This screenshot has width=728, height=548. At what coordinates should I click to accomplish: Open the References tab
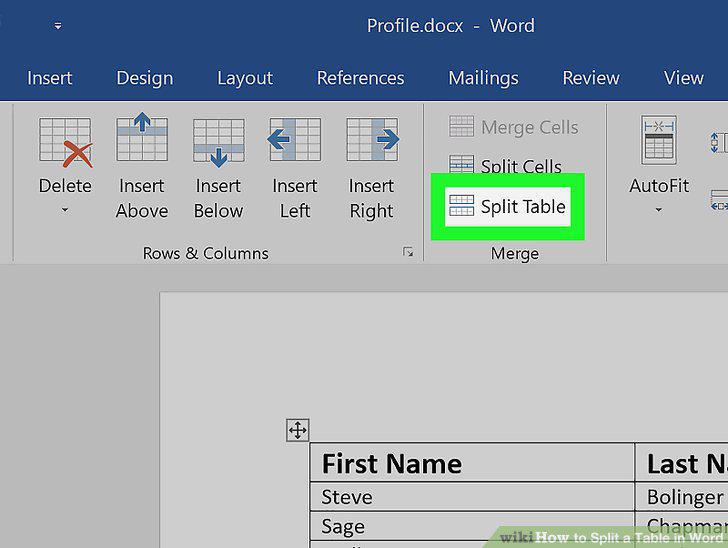[360, 78]
